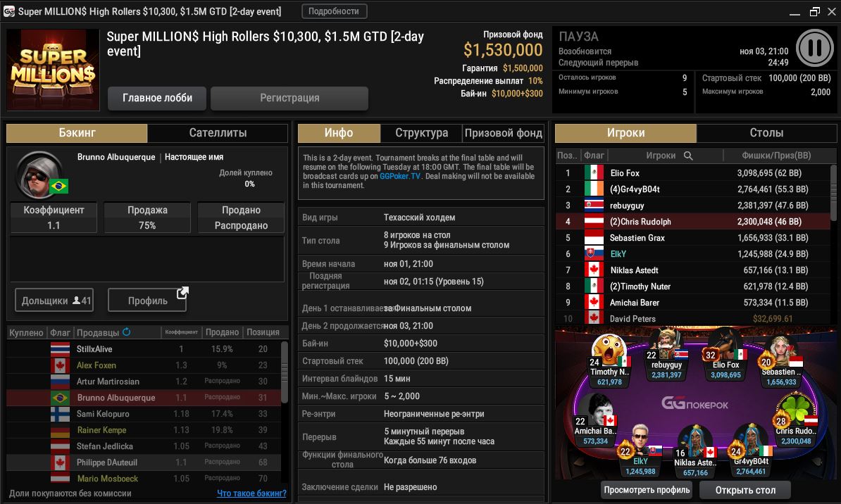Viewport: 841px width, 504px height.
Task: Select rebuyguy row in players list
Action: [x=693, y=206]
